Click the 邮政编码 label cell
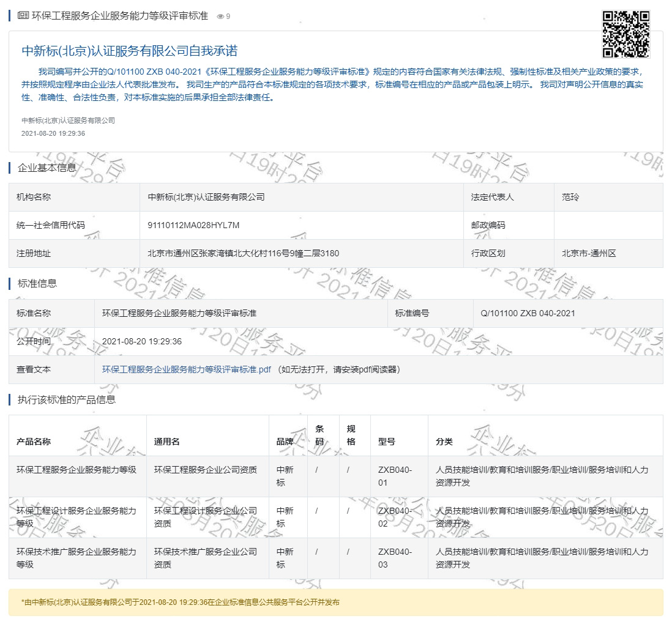The width and height of the screenshot is (672, 622). (x=509, y=225)
